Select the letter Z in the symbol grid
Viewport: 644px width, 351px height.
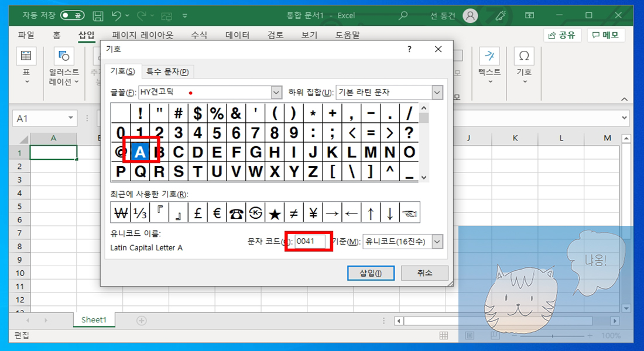313,171
